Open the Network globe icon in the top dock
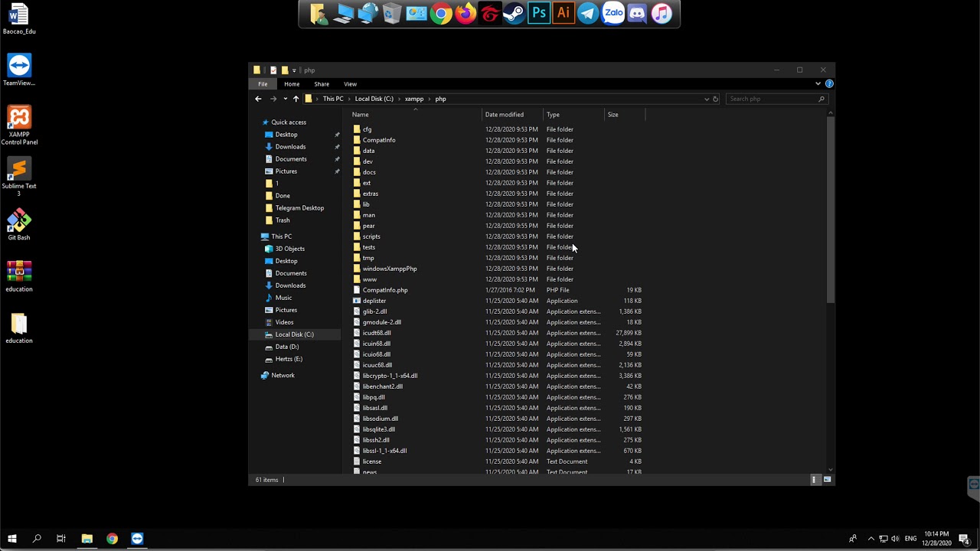The height and width of the screenshot is (551, 980). 367,14
